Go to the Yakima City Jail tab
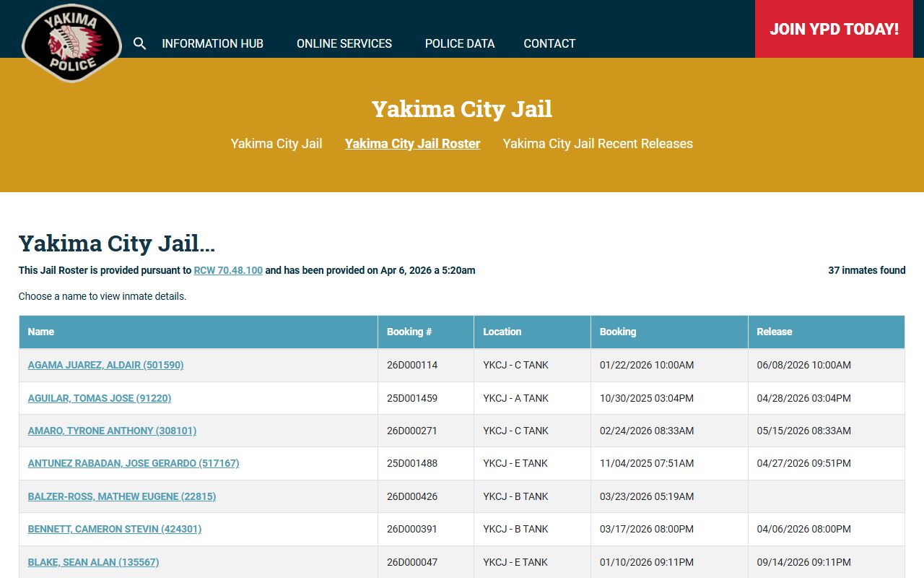This screenshot has width=924, height=578. pos(276,143)
